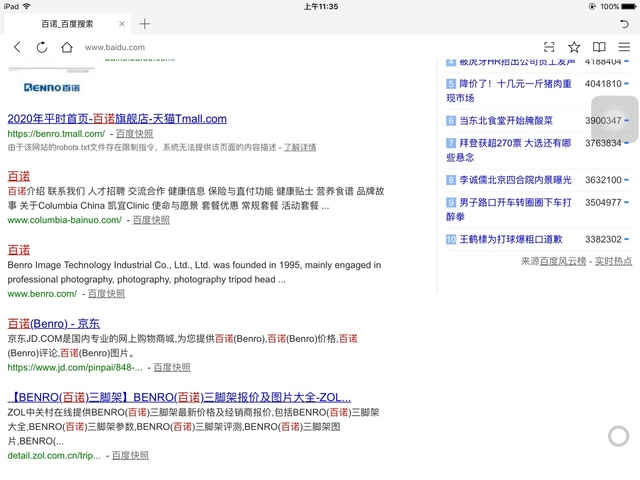The image size is (640, 480).
Task: Open hot topic 当东北食堂开始腌酸菜
Action: pos(508,120)
